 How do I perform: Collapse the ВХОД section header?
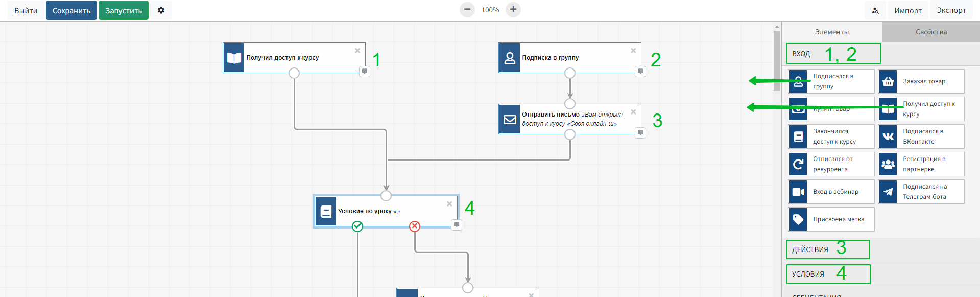tap(801, 54)
